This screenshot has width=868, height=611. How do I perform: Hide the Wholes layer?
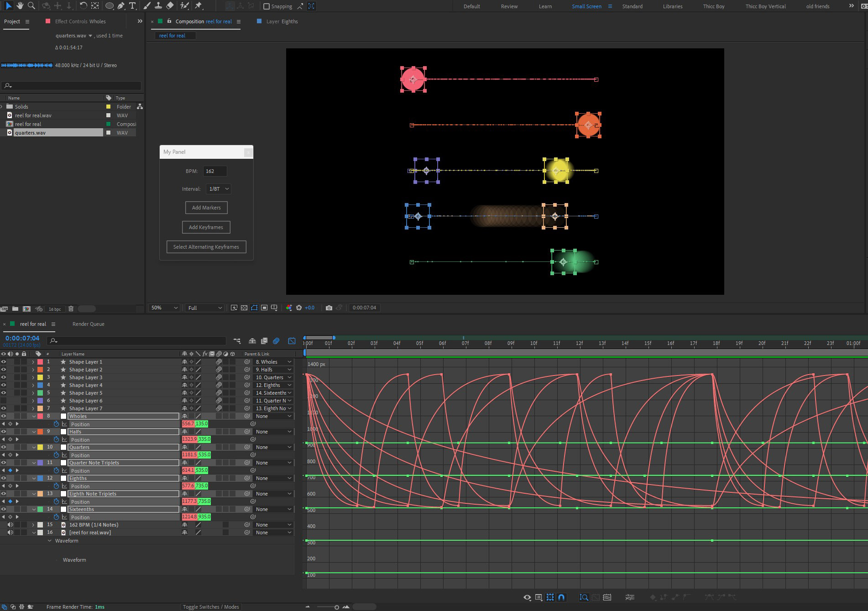coord(4,416)
